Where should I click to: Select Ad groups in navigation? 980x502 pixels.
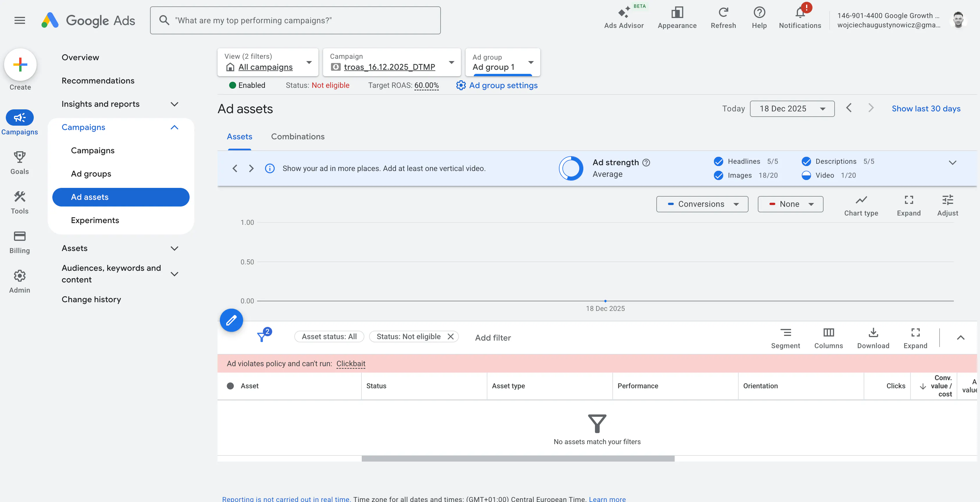pos(91,174)
